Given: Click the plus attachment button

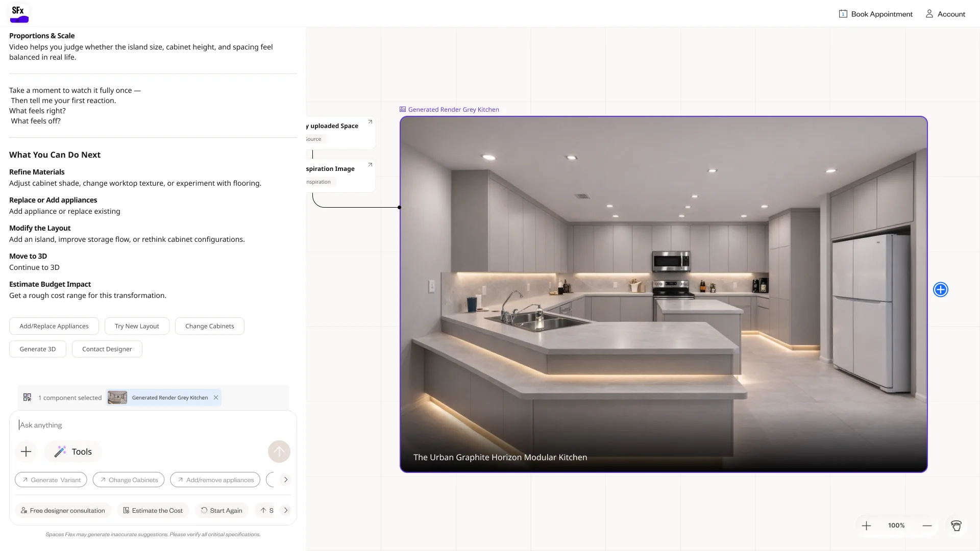Looking at the screenshot, I should coord(26,452).
